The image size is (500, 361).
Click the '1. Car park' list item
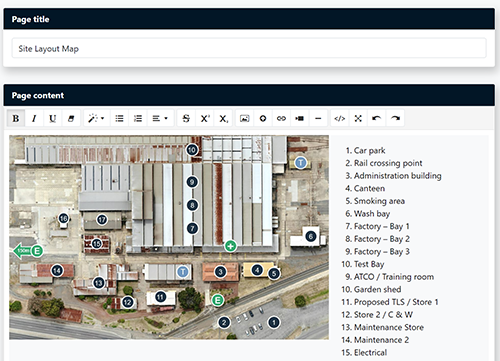click(x=365, y=151)
